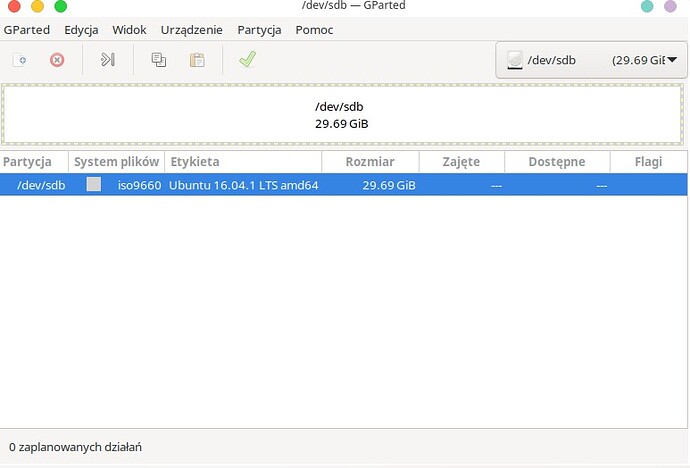
Task: Click the Ubuntu 16.04.1 LTS amd64 label
Action: coord(243,185)
